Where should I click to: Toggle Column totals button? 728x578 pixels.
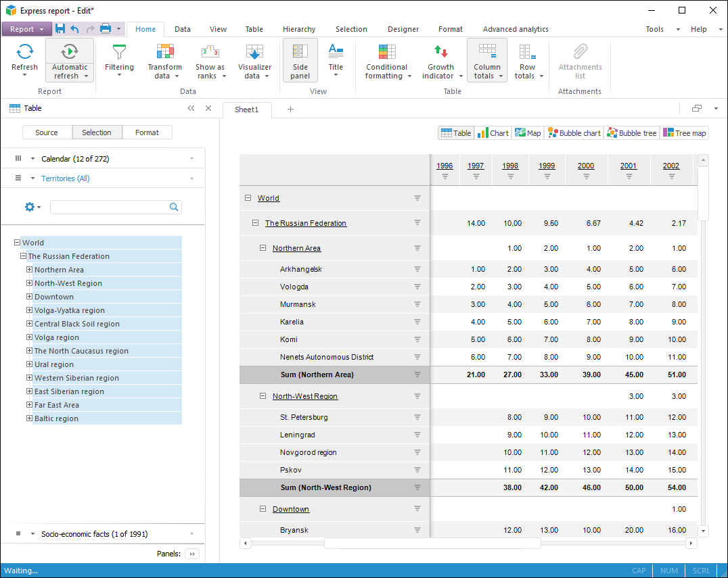point(486,59)
